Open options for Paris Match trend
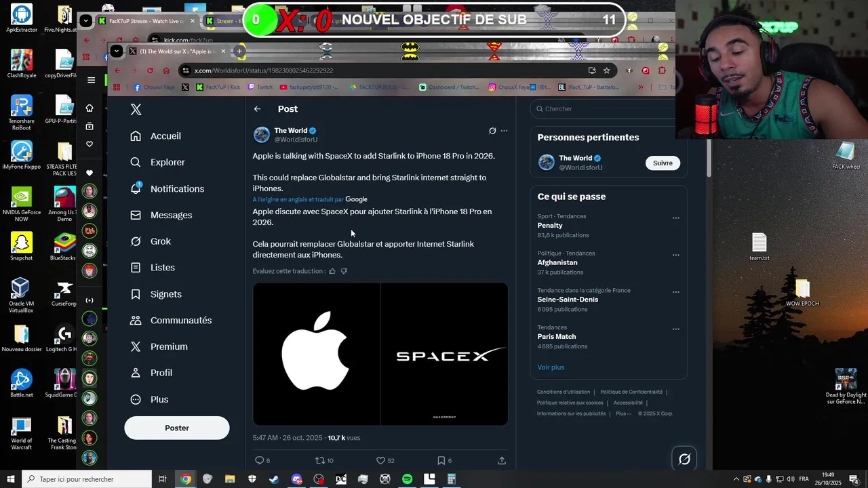 click(676, 329)
